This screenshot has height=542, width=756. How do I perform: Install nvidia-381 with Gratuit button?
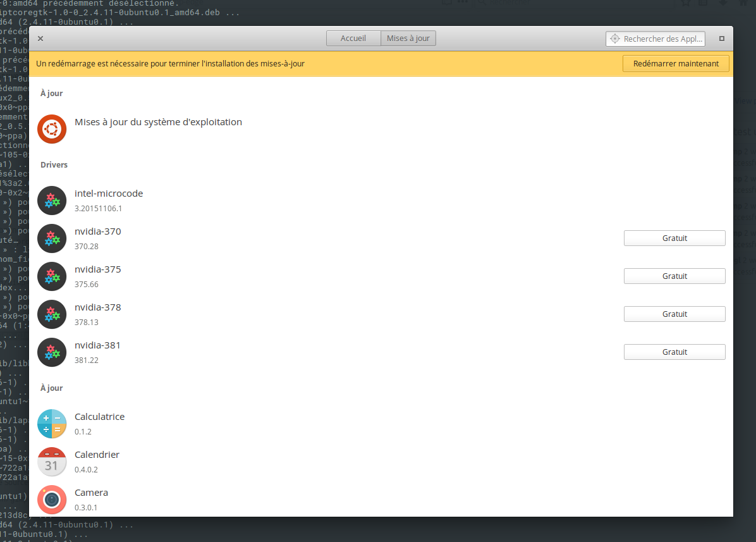coord(674,352)
